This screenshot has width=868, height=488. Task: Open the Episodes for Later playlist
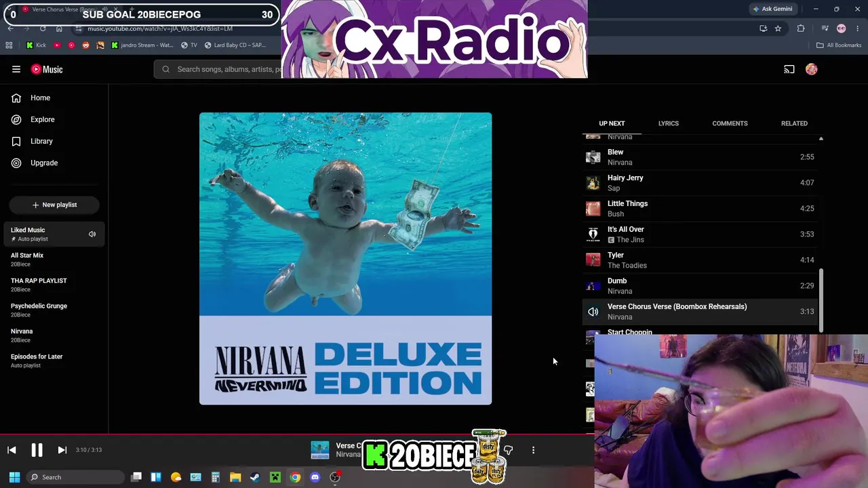pyautogui.click(x=54, y=361)
